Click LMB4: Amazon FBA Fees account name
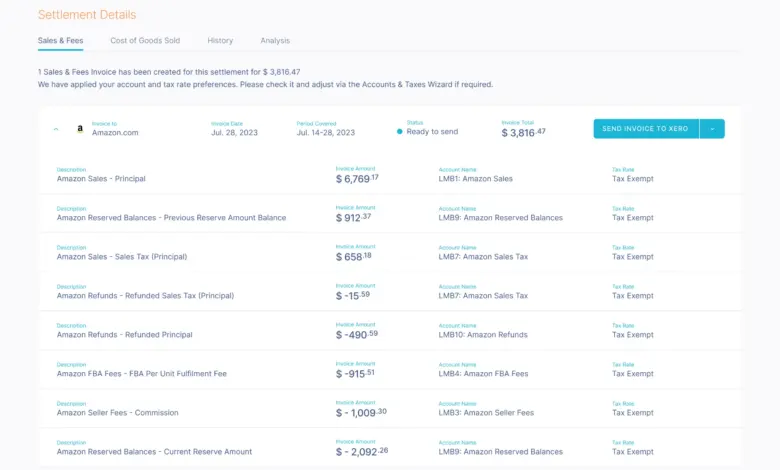Screen dimensions: 780x470 click(x=484, y=374)
